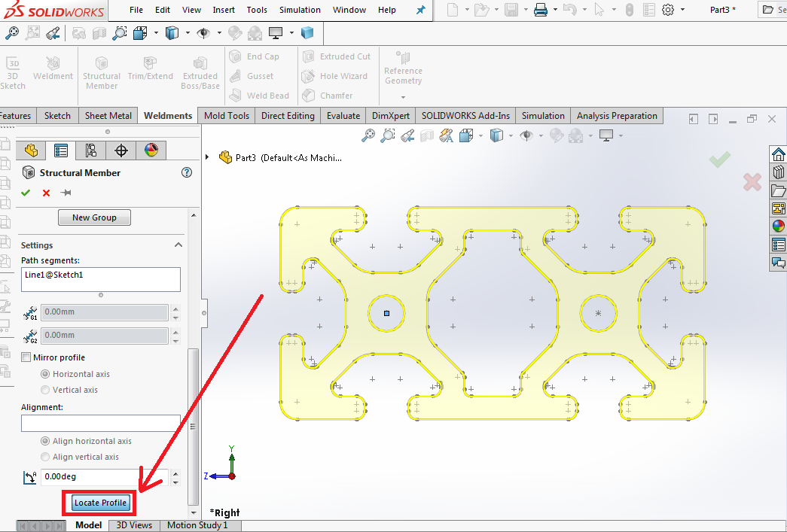Open the DisplayManager color ball tab

(x=151, y=150)
